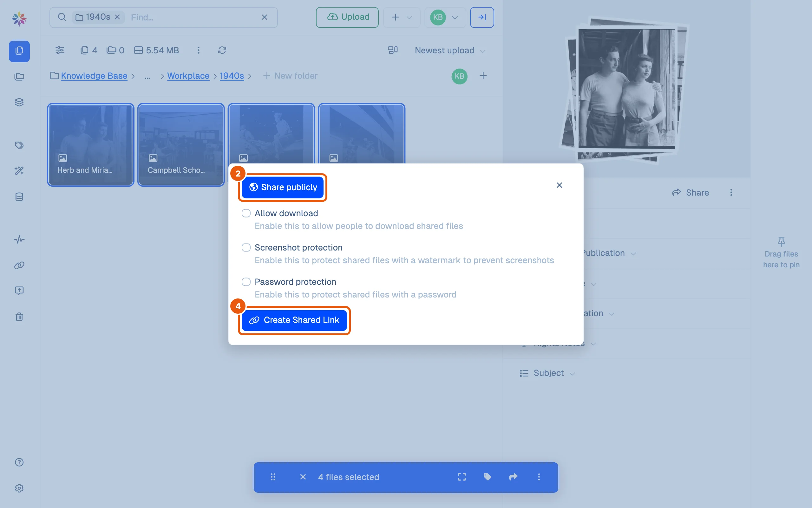Open the Help question mark icon
Viewport: 812px width, 508px height.
[19, 462]
